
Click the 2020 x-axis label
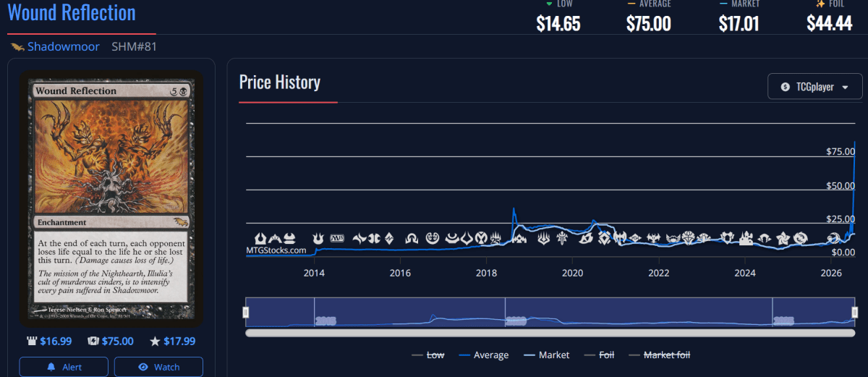point(572,273)
